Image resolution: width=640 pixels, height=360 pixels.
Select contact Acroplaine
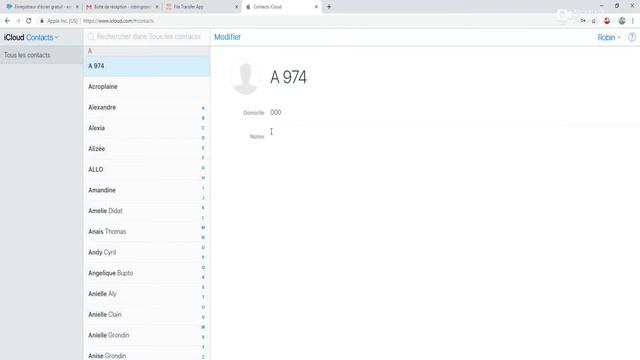147,87
